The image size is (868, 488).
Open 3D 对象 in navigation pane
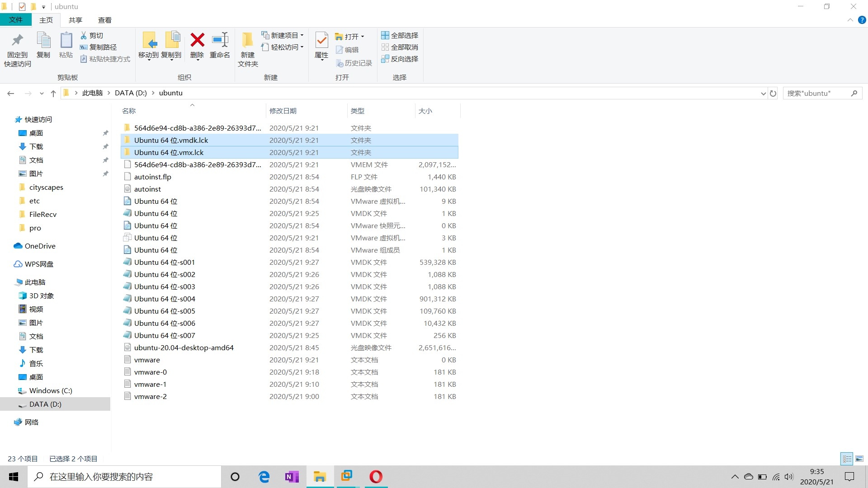[x=42, y=296]
